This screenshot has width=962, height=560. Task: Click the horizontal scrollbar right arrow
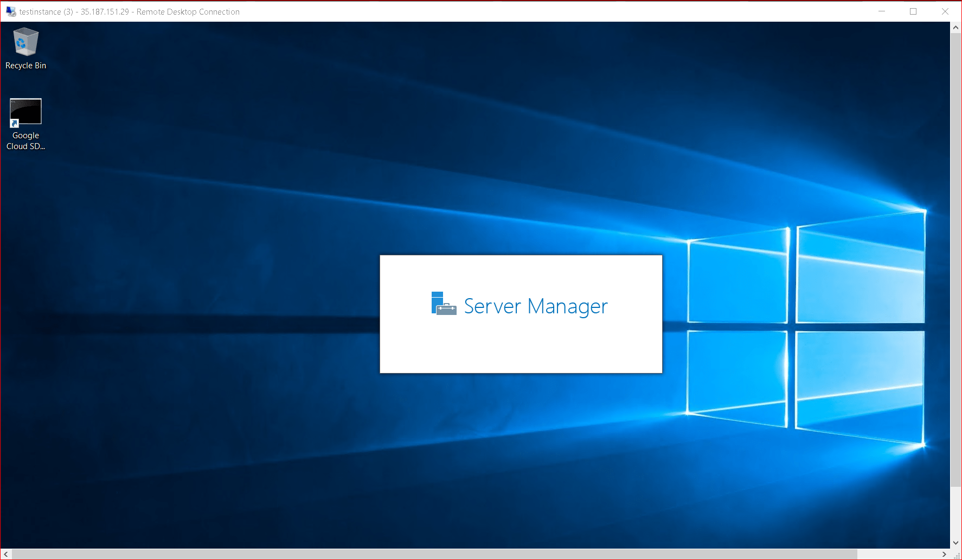coord(944,554)
